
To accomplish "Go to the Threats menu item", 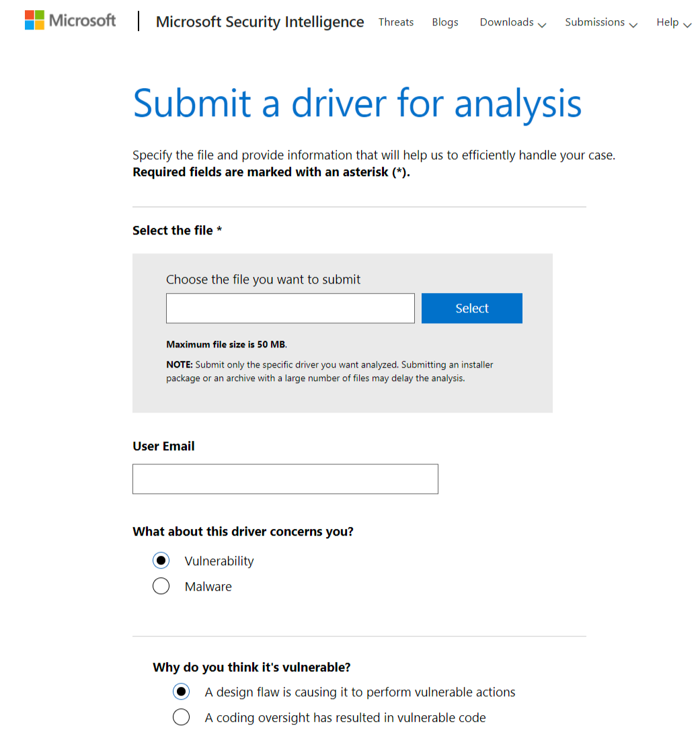I will click(396, 22).
